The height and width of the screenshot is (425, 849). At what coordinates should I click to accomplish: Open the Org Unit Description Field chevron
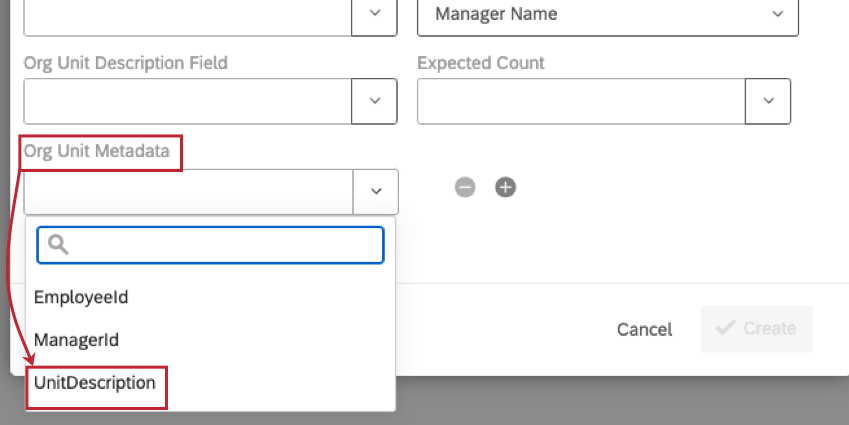375,101
